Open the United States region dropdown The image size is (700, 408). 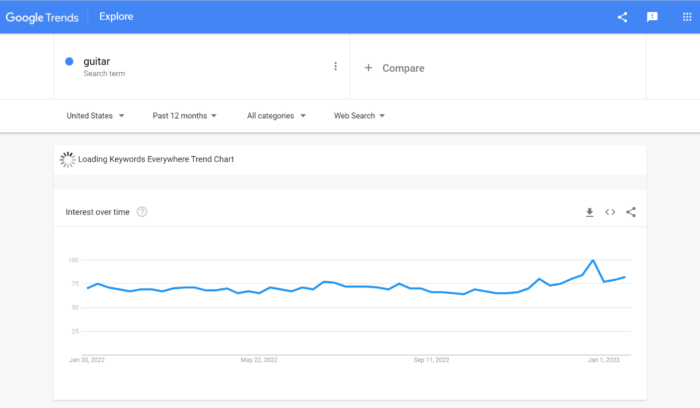[95, 116]
